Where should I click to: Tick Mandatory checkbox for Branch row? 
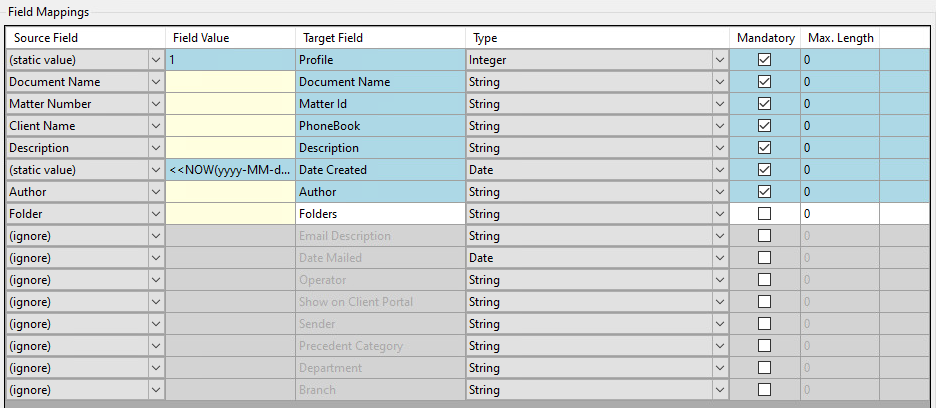pos(765,390)
